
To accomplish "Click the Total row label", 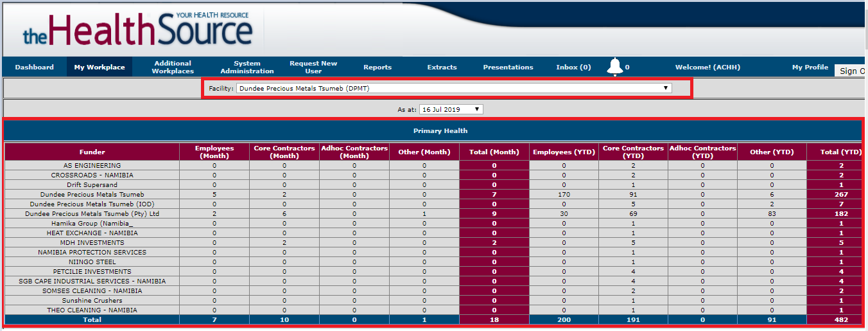I will 92,320.
